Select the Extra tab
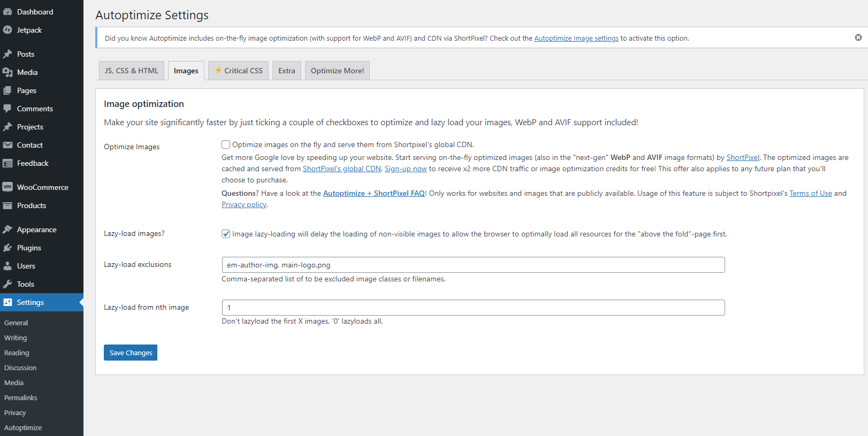The height and width of the screenshot is (436, 868). tap(286, 71)
